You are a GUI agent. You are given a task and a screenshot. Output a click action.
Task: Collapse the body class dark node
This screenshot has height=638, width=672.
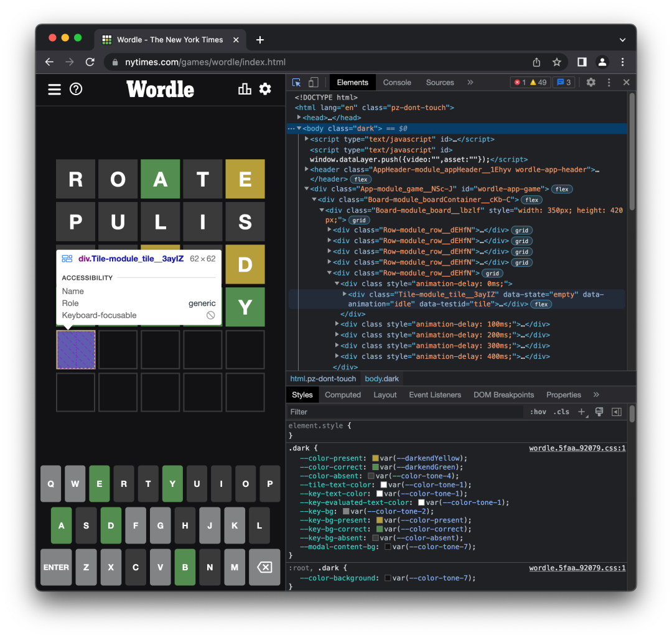(x=299, y=129)
